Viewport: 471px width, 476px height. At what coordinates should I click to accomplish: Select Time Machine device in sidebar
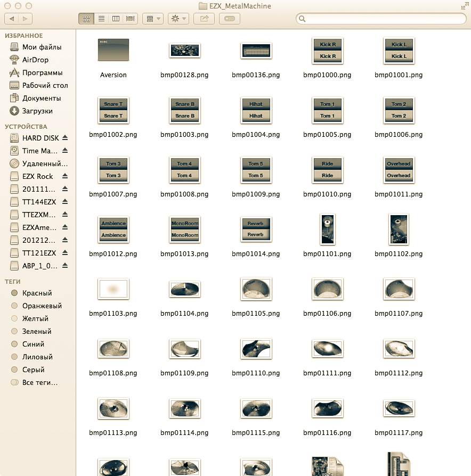pos(39,151)
